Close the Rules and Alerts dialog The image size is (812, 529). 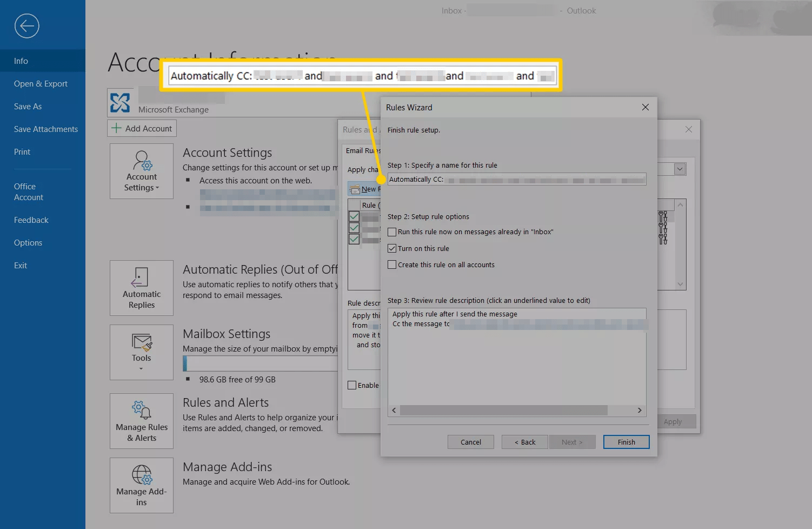click(x=689, y=129)
